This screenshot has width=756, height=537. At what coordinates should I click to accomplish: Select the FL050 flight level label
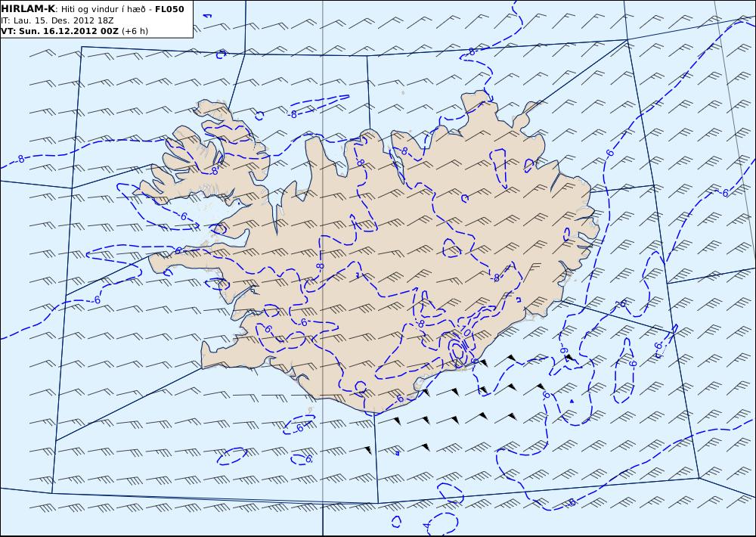[x=169, y=9]
